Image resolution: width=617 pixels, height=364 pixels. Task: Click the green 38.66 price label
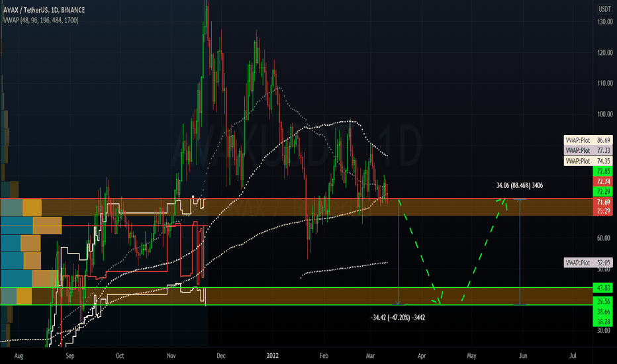click(603, 312)
